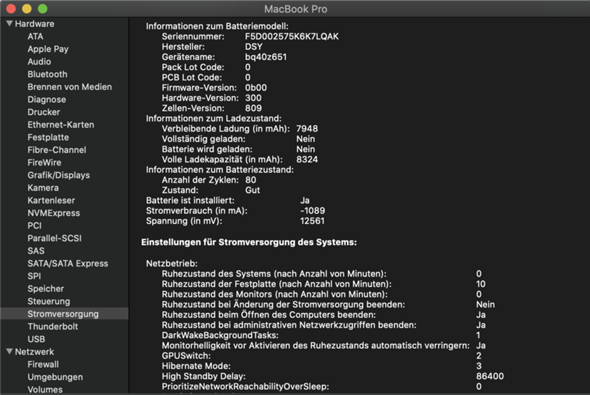This screenshot has height=395, width=590.
Task: Select Audio in the Hardware list
Action: [39, 62]
